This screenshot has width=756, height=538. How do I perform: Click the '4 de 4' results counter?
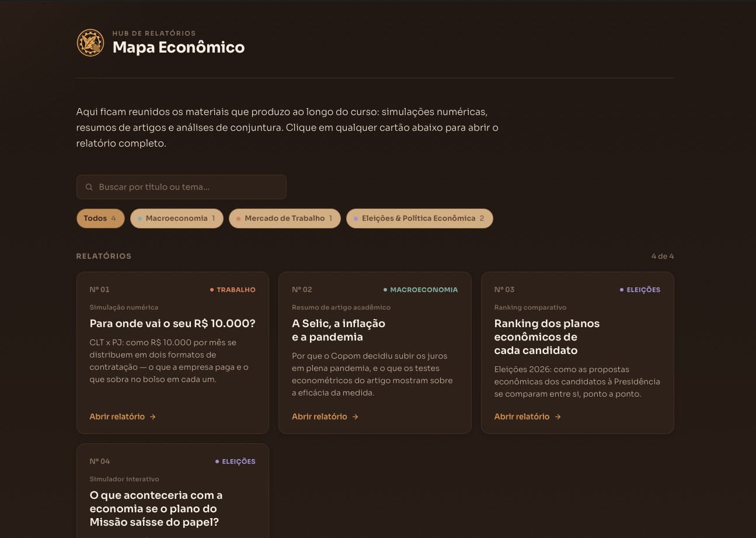663,256
